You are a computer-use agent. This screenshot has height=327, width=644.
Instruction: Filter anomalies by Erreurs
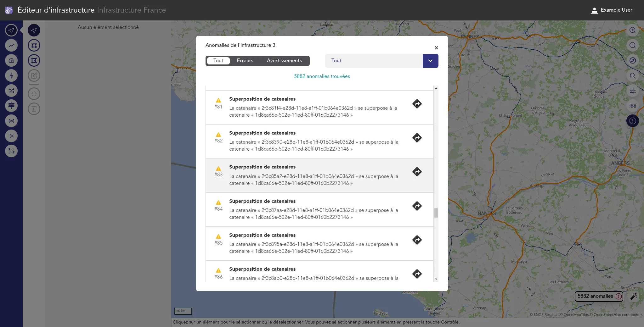coord(245,61)
